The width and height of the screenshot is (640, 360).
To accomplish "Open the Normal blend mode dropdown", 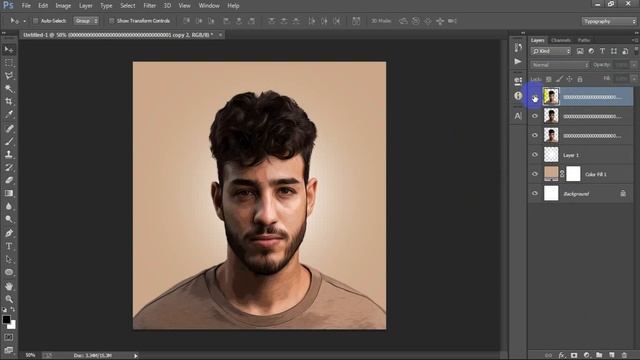I will click(560, 65).
